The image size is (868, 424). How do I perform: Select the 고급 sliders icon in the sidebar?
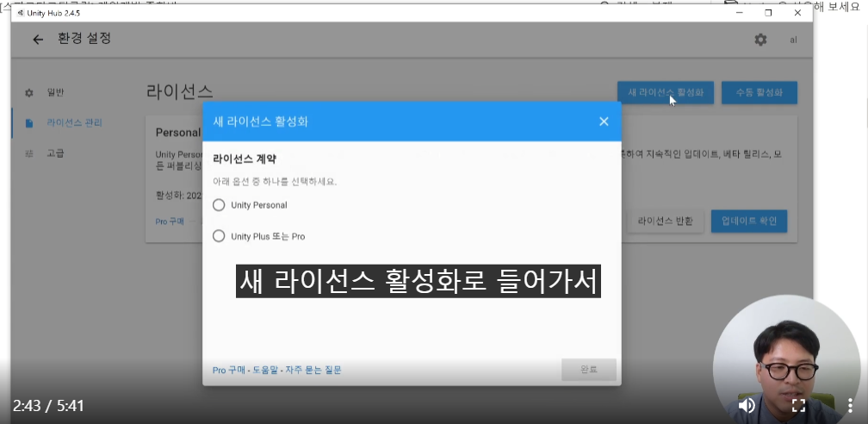coord(29,153)
